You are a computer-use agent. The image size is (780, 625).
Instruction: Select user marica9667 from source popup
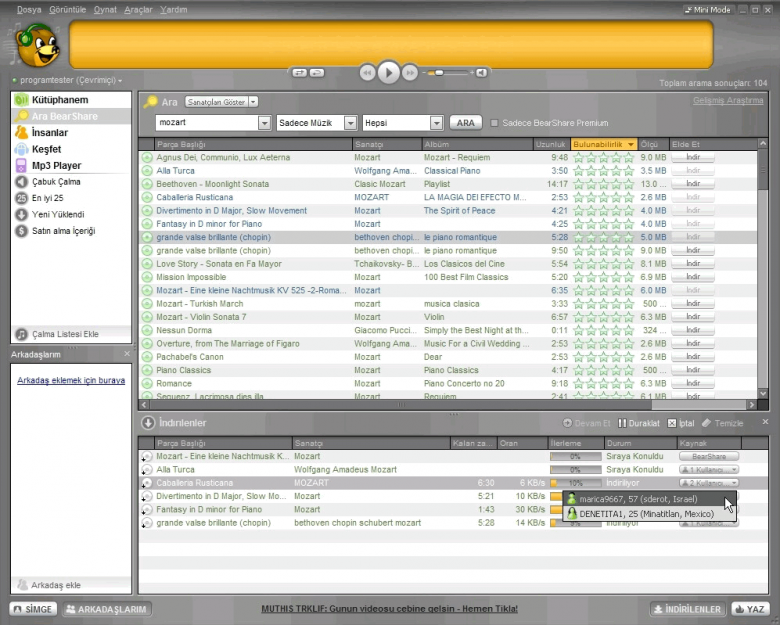click(x=650, y=499)
